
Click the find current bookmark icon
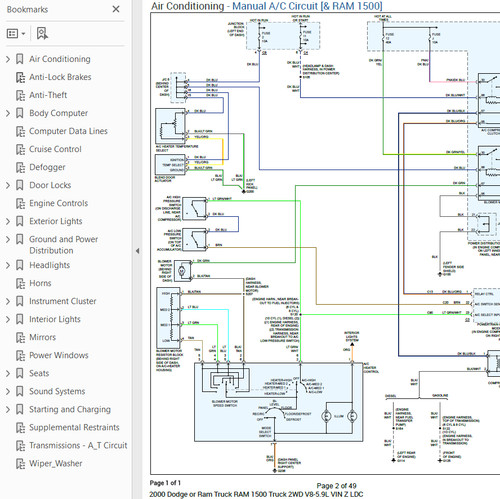click(42, 33)
